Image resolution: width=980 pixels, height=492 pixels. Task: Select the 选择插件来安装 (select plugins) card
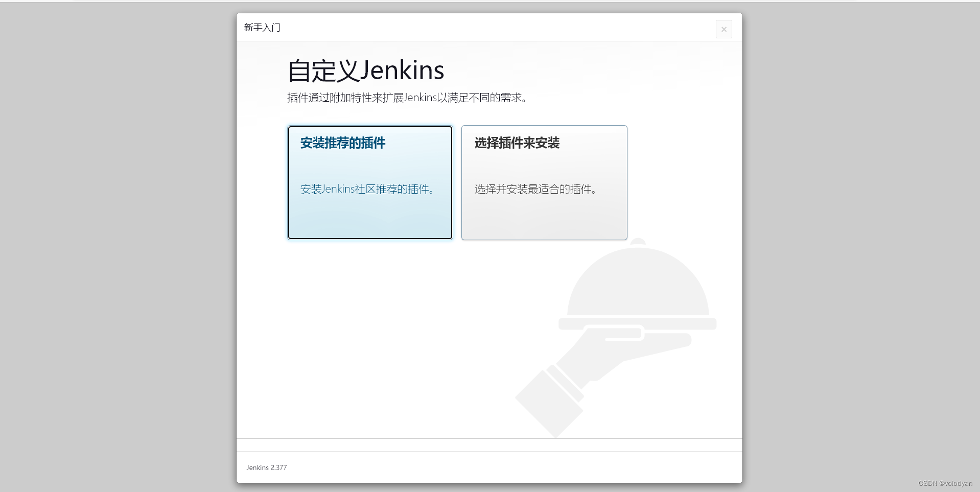(544, 182)
